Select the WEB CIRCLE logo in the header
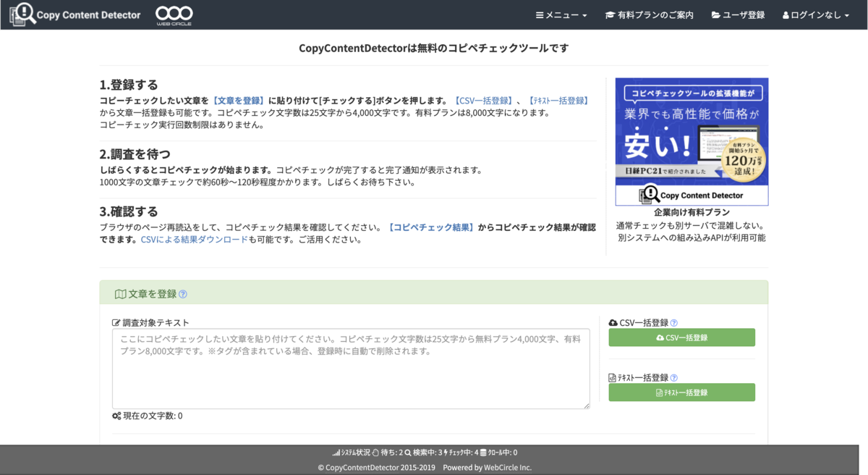This screenshot has height=475, width=868. point(174,14)
